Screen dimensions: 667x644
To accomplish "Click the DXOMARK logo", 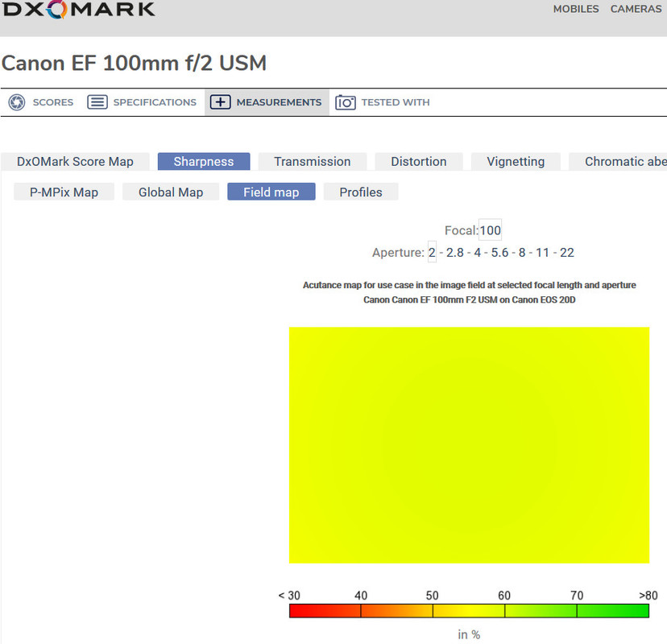I will click(79, 10).
